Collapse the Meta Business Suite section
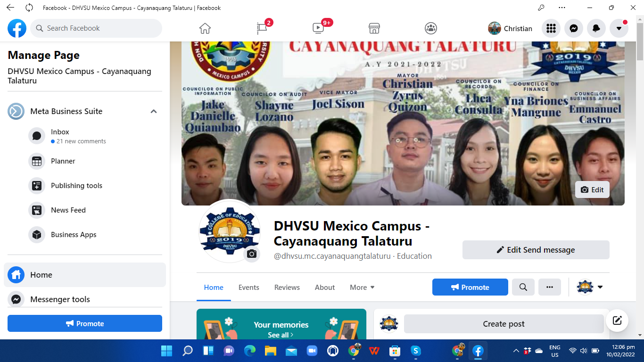Viewport: 644px width, 362px height. pos(153,111)
